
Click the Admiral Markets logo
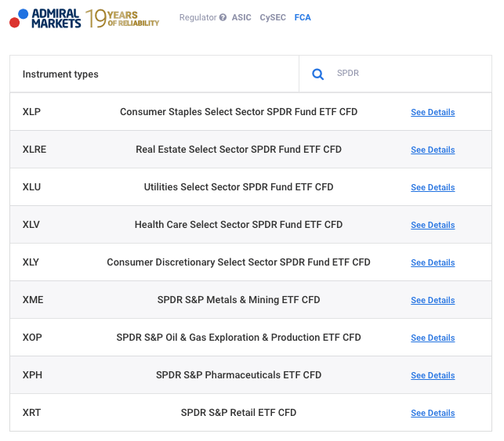45,18
